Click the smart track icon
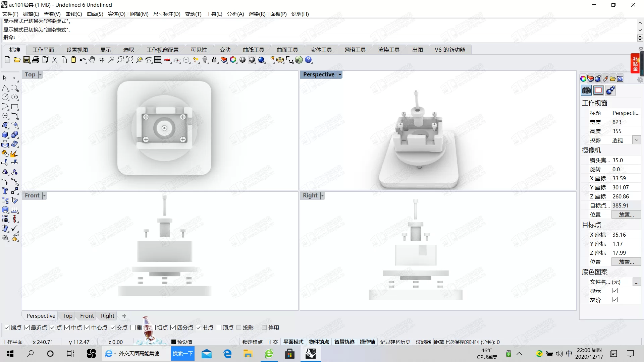 pyautogui.click(x=344, y=342)
